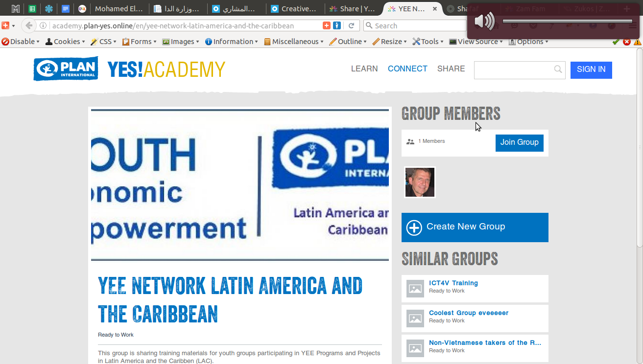643x364 pixels.
Task: Click the group member profile photo
Action: click(420, 182)
